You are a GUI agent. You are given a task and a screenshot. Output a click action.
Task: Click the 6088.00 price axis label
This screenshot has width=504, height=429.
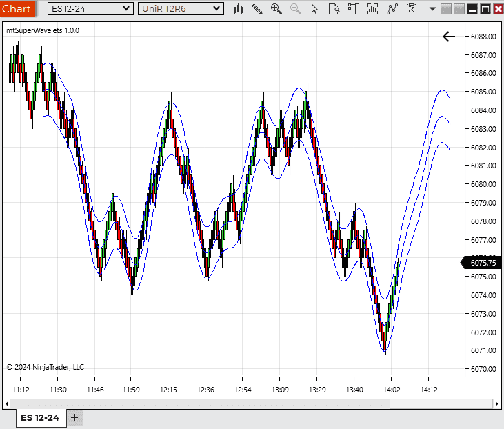(483, 37)
